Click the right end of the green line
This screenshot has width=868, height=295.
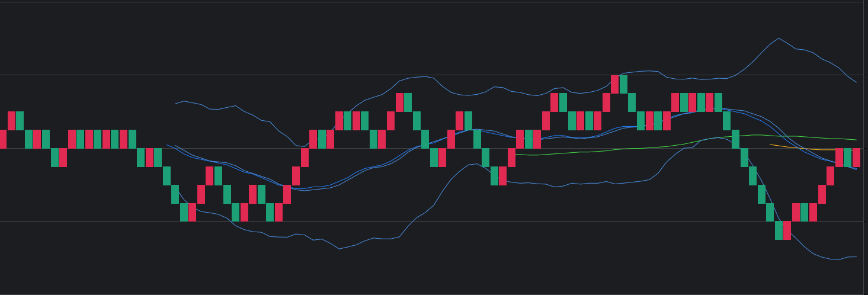point(856,140)
